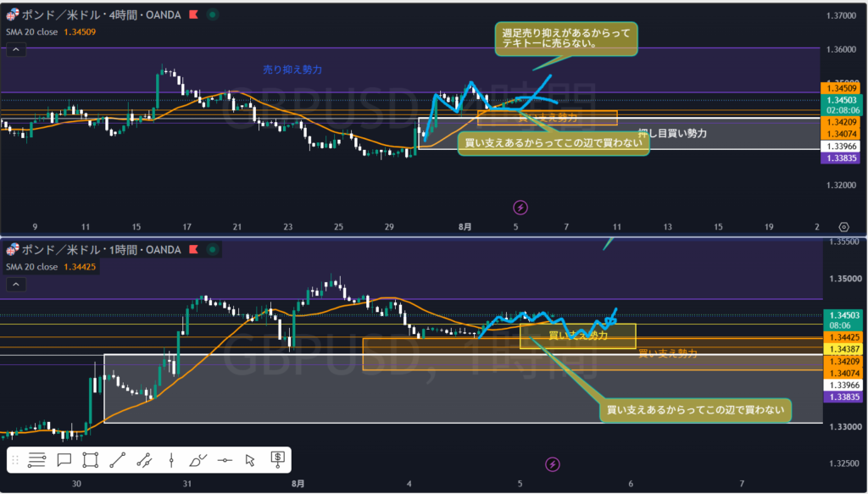Select the callout comment drawing tool
Screen dimensions: 868x494
coord(64,460)
